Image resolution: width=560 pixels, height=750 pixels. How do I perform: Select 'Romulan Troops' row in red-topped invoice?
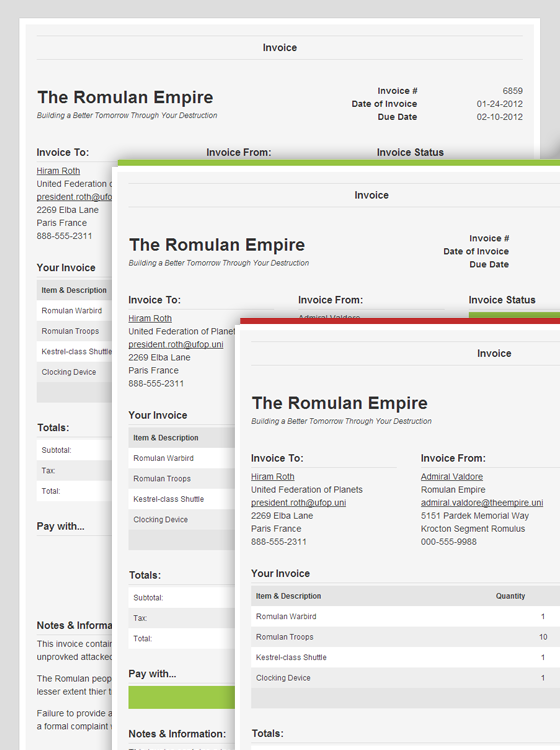coord(406,637)
